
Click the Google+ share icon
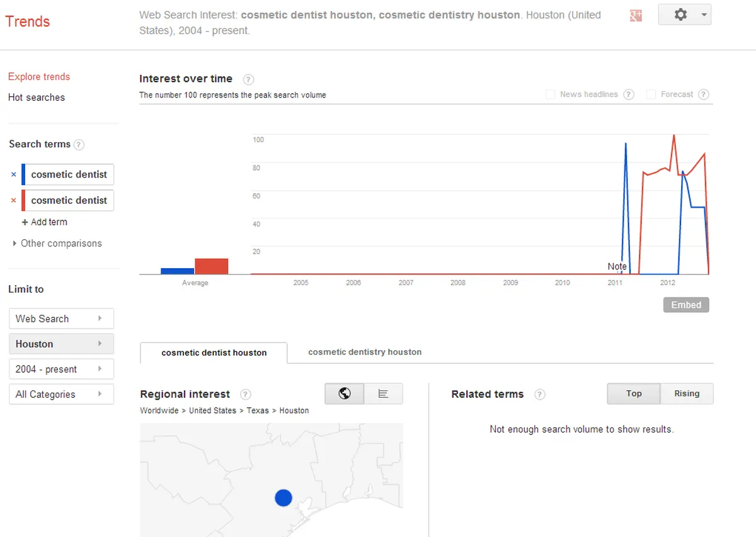click(x=636, y=16)
